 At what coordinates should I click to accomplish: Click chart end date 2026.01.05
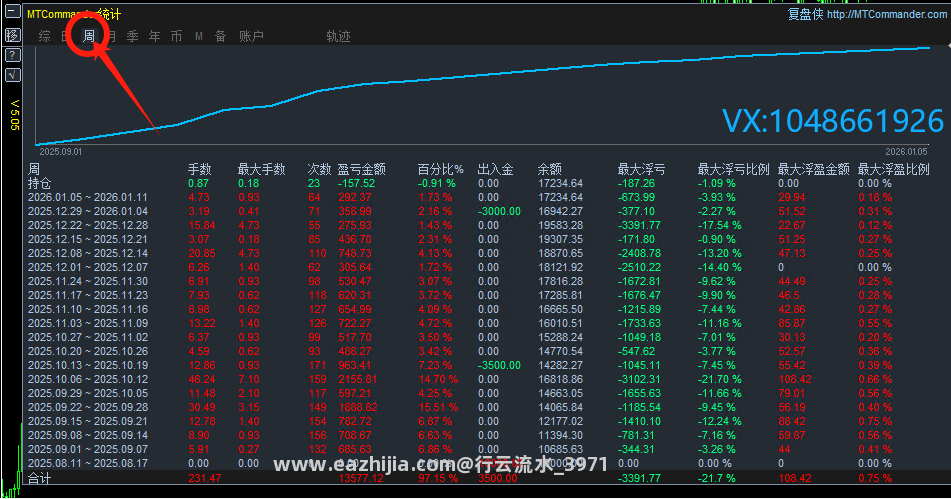pyautogui.click(x=906, y=152)
